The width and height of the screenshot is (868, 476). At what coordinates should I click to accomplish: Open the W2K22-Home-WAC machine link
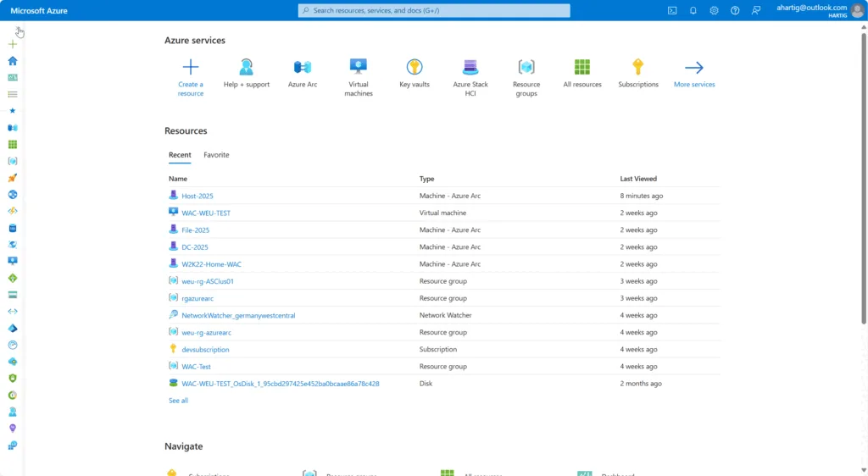(x=211, y=264)
